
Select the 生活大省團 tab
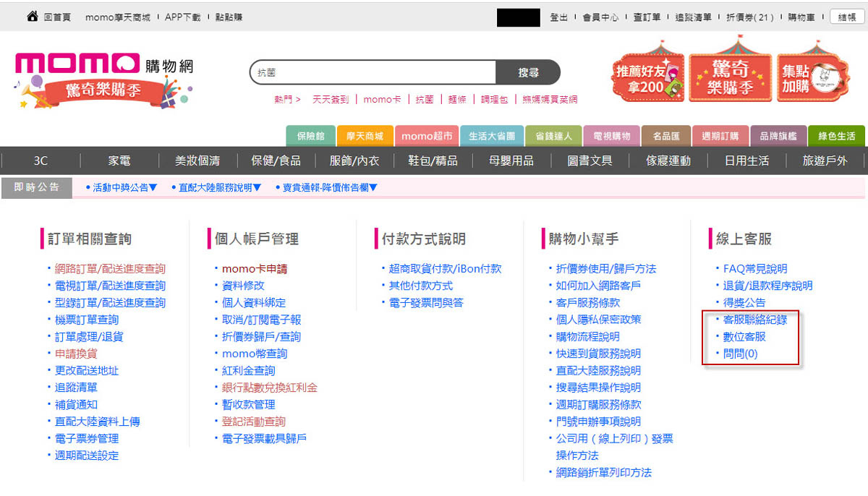click(x=492, y=136)
